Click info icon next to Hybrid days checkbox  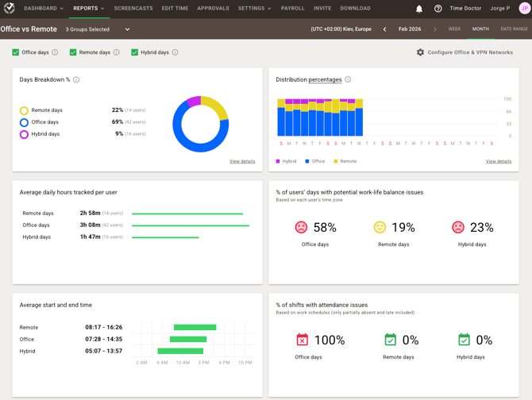[x=175, y=52]
